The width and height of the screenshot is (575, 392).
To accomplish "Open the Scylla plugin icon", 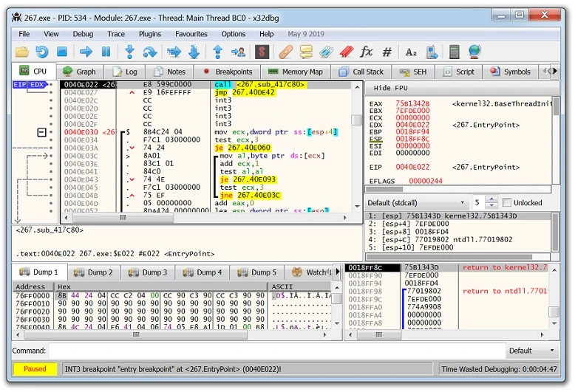I will coord(262,52).
